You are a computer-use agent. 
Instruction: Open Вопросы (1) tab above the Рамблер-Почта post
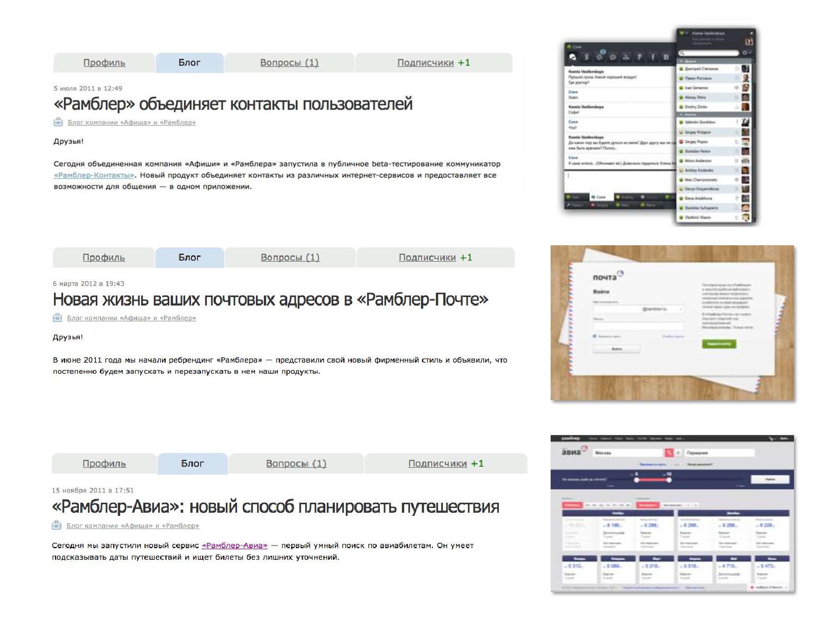pyautogui.click(x=290, y=257)
